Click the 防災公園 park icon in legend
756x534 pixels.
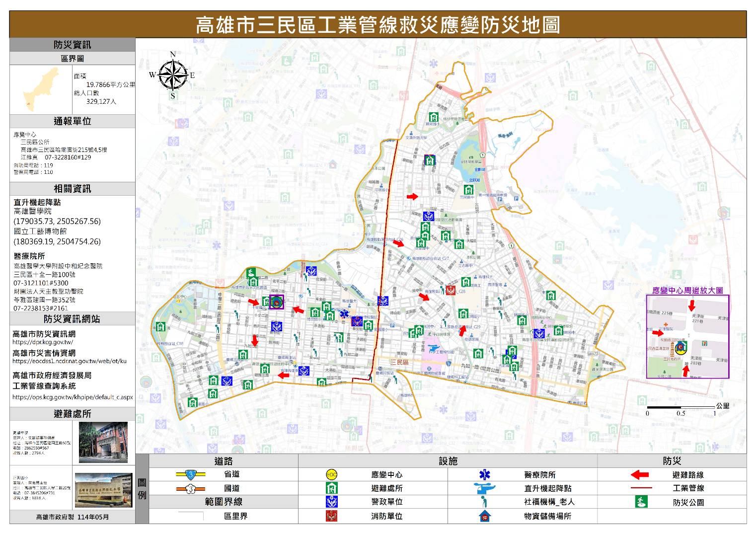coord(641,502)
